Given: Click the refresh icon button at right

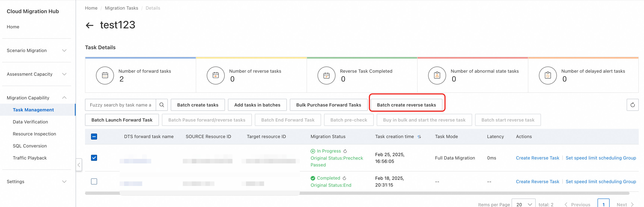Looking at the screenshot, I should 632,105.
